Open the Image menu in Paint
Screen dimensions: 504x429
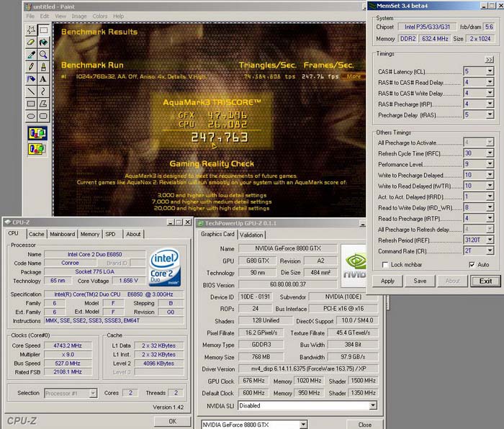pyautogui.click(x=79, y=16)
